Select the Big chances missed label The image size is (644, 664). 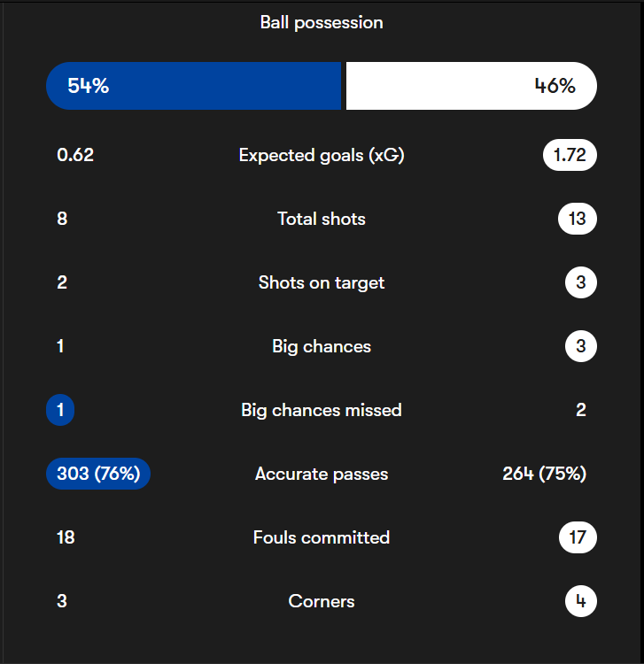[322, 410]
